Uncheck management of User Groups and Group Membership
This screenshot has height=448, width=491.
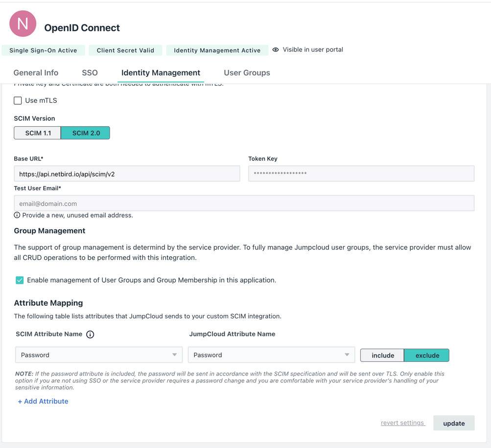(x=20, y=280)
